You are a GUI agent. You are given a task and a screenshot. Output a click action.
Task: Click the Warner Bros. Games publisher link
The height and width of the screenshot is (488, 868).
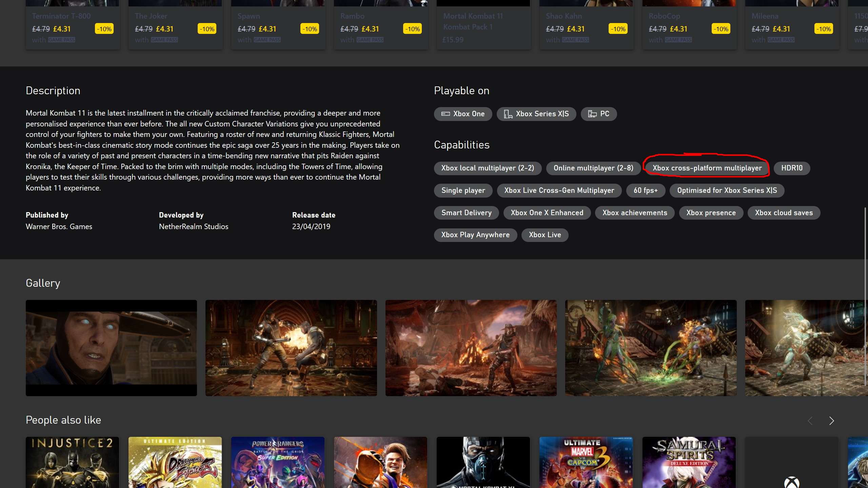58,226
